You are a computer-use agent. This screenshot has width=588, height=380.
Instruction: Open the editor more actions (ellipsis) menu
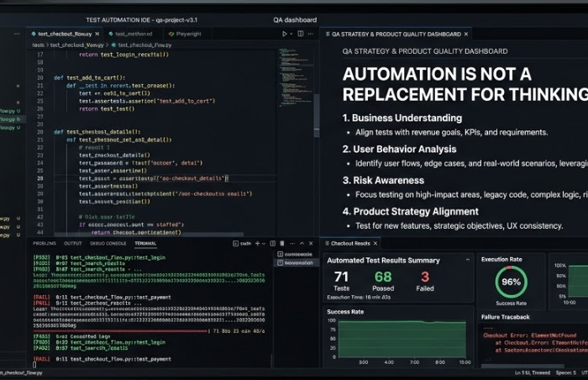(312, 34)
